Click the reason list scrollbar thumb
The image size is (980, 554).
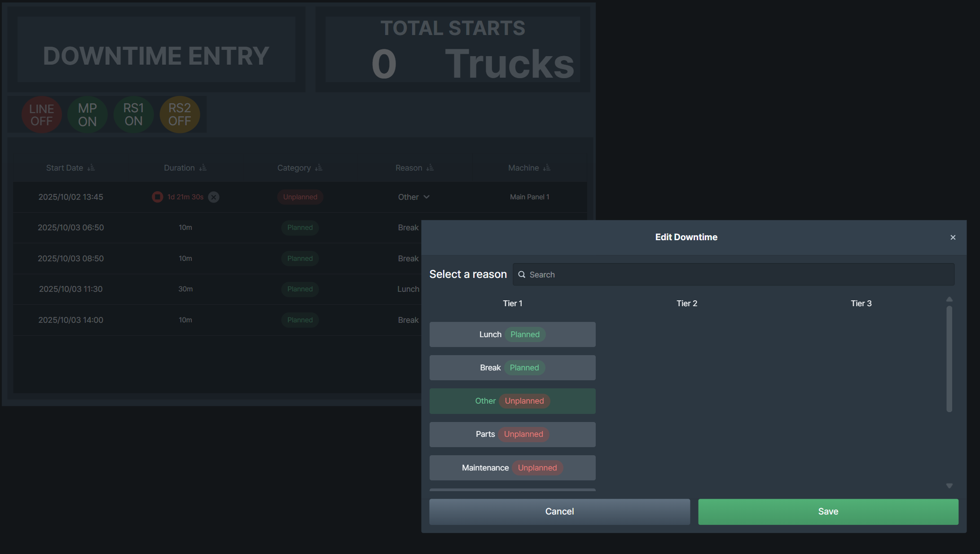click(949, 359)
